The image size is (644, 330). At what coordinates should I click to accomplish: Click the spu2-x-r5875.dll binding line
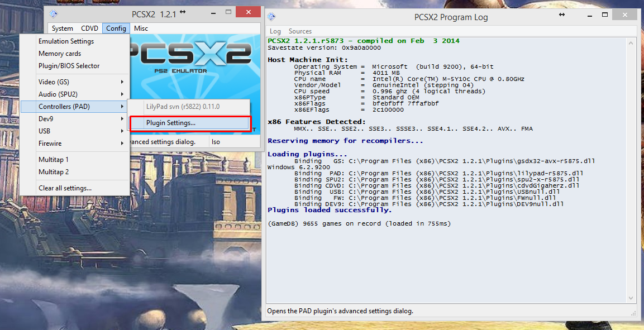pos(437,180)
